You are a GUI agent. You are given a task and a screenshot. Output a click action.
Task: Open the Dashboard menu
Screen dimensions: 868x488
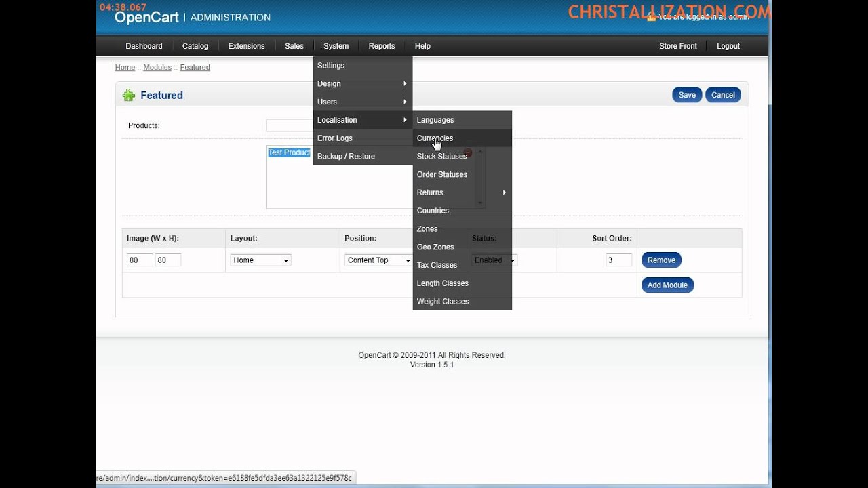pos(144,46)
